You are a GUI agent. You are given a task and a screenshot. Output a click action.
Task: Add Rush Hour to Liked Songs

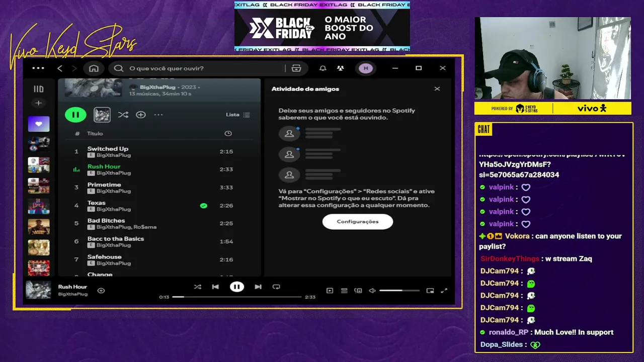coord(101,291)
